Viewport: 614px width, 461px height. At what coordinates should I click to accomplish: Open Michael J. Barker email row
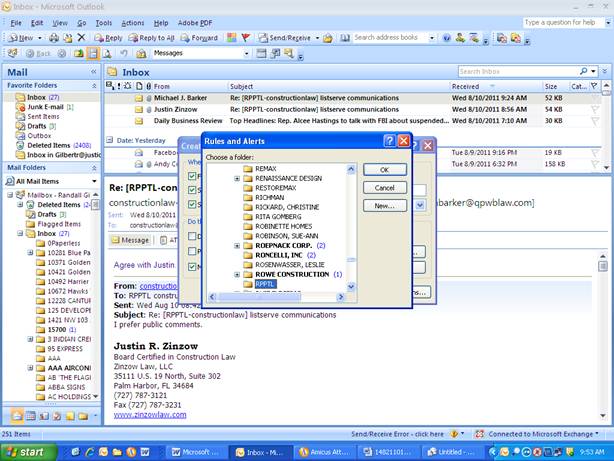[352, 98]
